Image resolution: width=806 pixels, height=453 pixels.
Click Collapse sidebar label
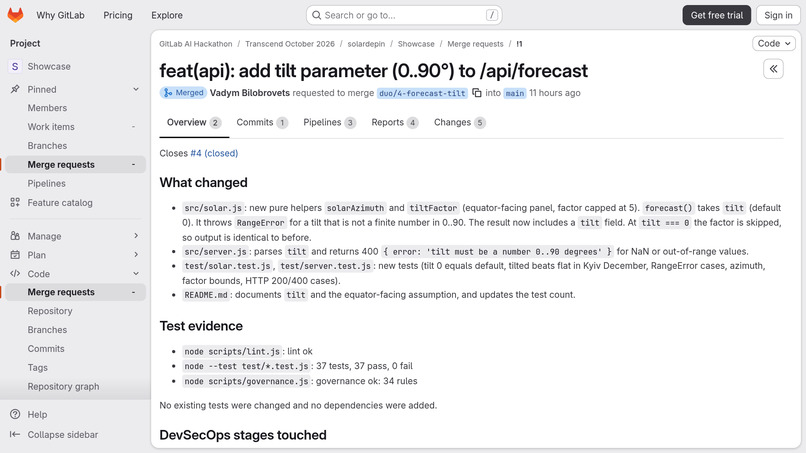coord(63,434)
